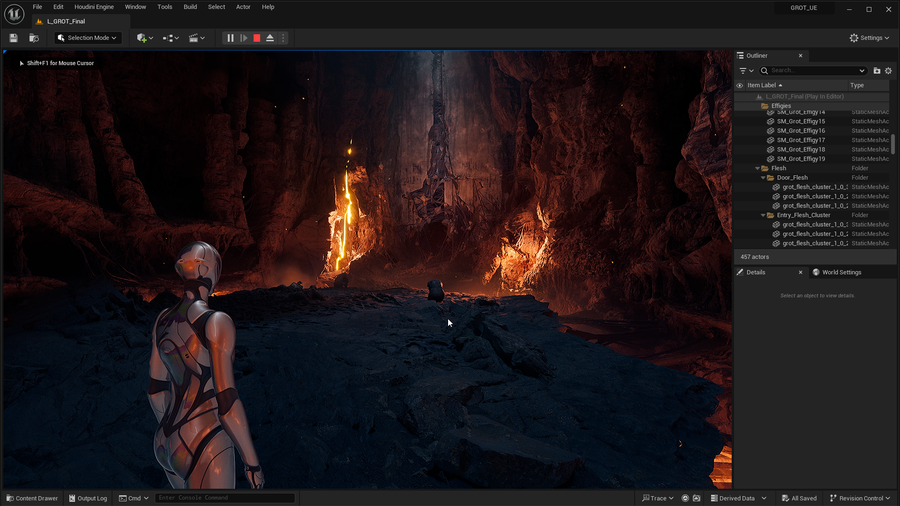Open Outliner settings gear icon

pos(889,71)
